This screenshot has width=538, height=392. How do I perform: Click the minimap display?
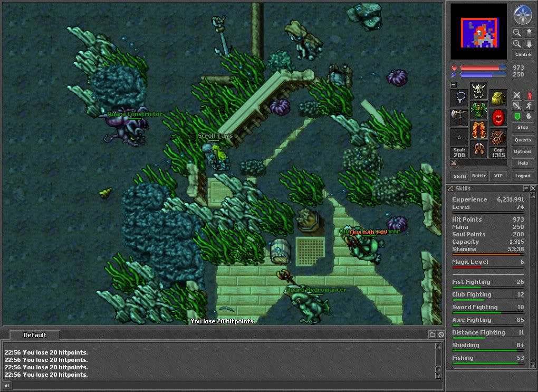pos(478,32)
